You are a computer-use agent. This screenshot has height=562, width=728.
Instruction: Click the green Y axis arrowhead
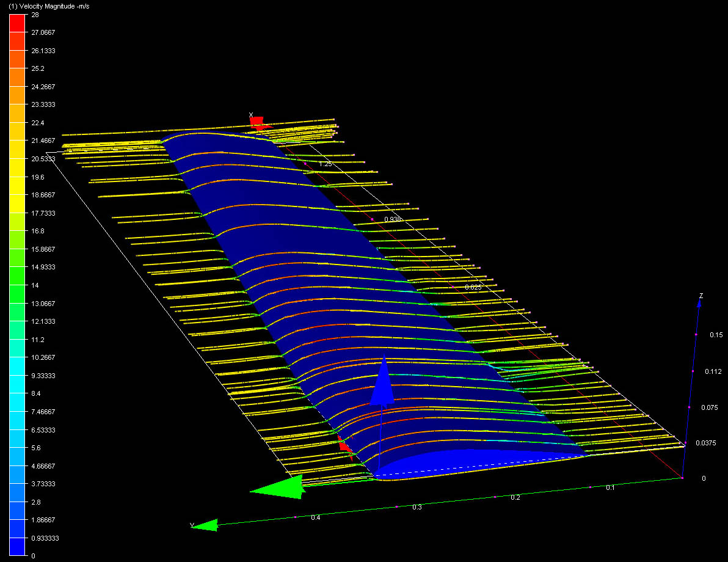coord(206,525)
